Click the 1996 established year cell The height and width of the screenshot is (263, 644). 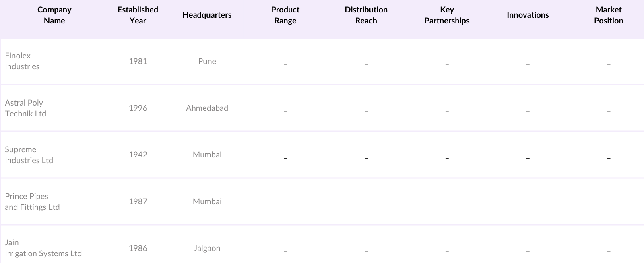coord(138,108)
